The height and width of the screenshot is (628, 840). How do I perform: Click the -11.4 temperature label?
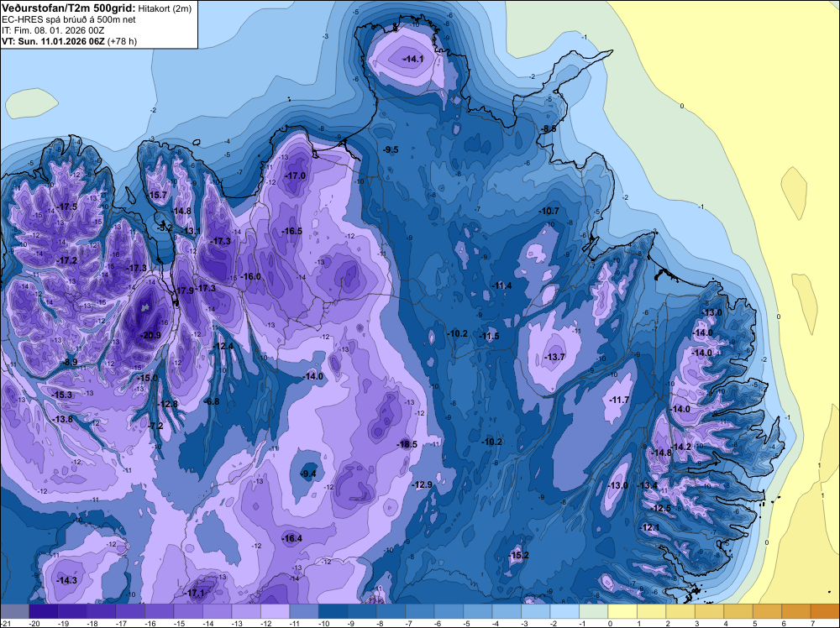[501, 286]
